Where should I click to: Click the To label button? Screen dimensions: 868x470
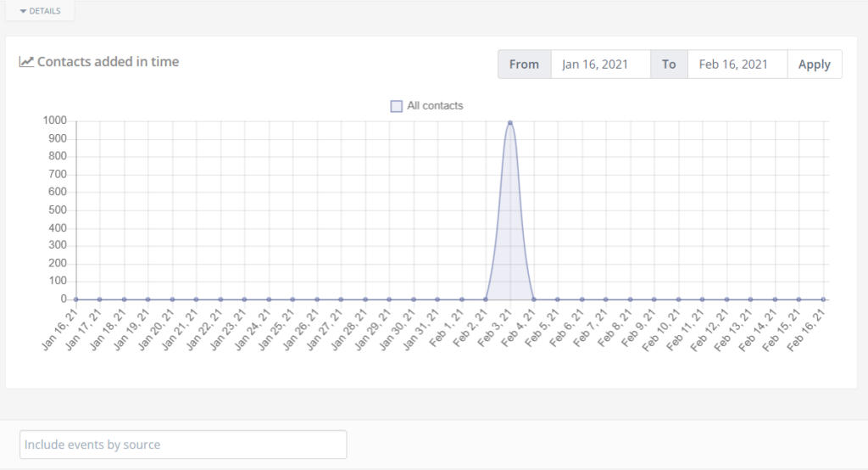point(669,64)
